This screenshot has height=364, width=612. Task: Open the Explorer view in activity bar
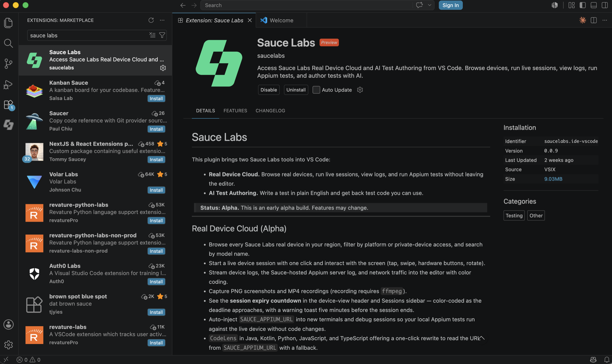9,23
